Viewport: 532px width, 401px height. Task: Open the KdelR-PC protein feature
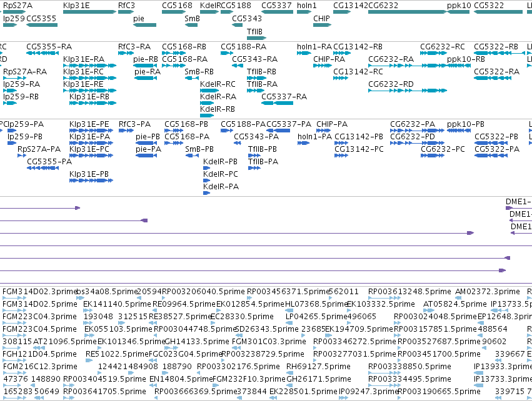point(207,181)
